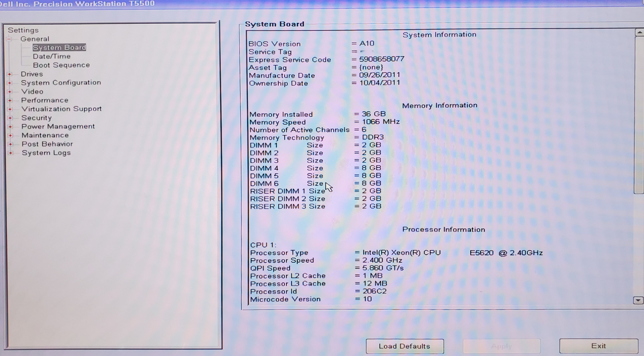The height and width of the screenshot is (356, 644).
Task: Expand the Video tree node
Action: tap(9, 92)
